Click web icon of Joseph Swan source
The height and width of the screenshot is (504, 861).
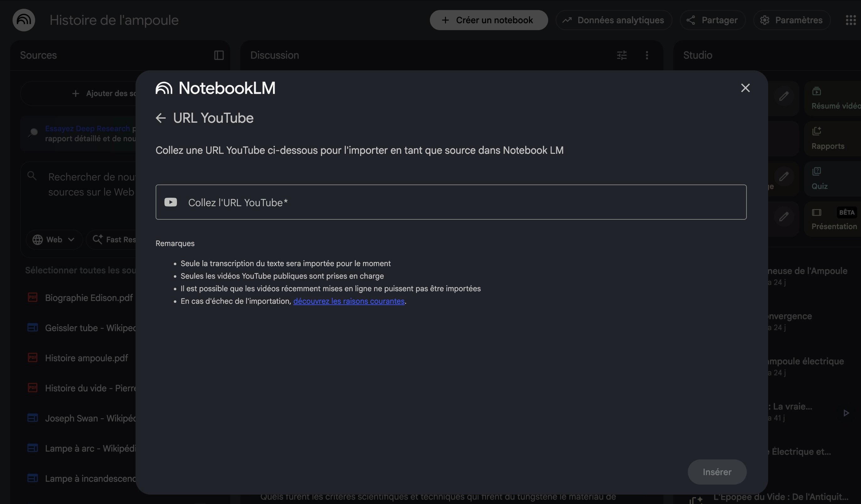32,418
